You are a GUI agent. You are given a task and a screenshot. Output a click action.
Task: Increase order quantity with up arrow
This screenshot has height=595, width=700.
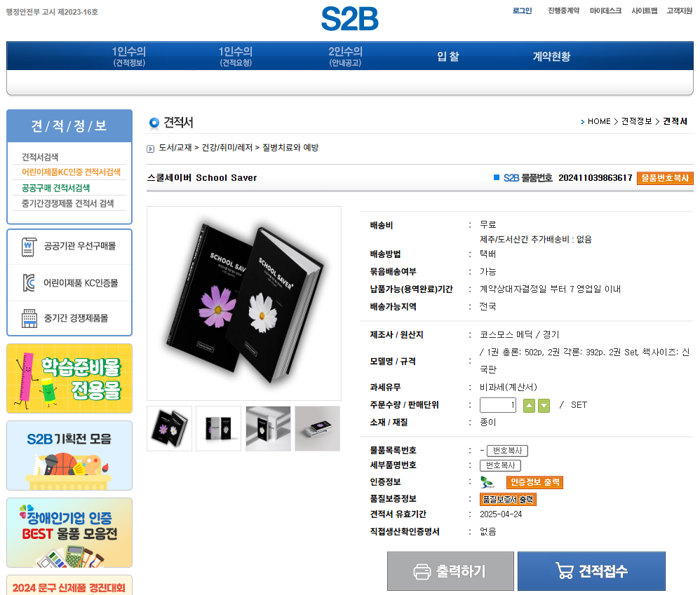529,406
